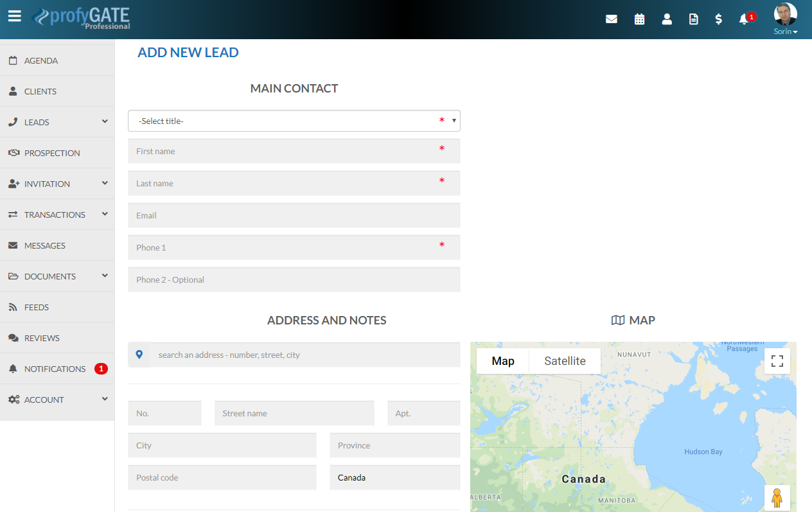Open Notifications in the sidebar
812x512 pixels.
click(55, 369)
